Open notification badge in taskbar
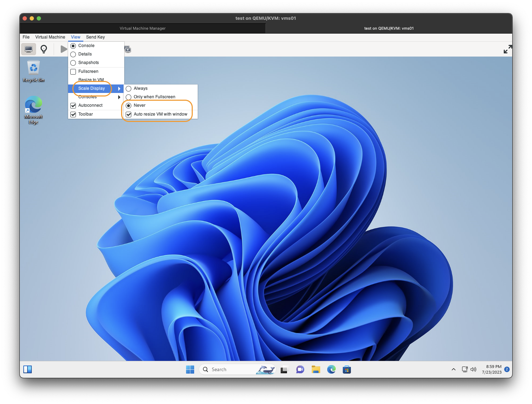 pos(507,369)
